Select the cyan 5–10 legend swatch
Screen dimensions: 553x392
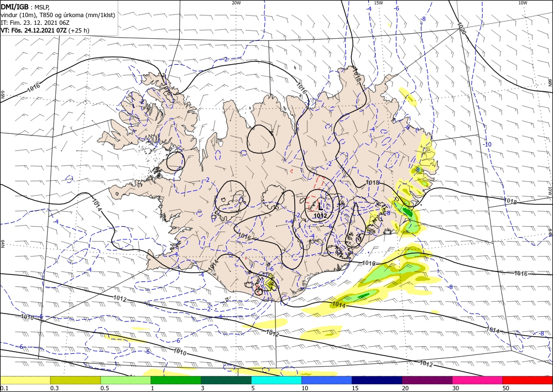[276, 380]
